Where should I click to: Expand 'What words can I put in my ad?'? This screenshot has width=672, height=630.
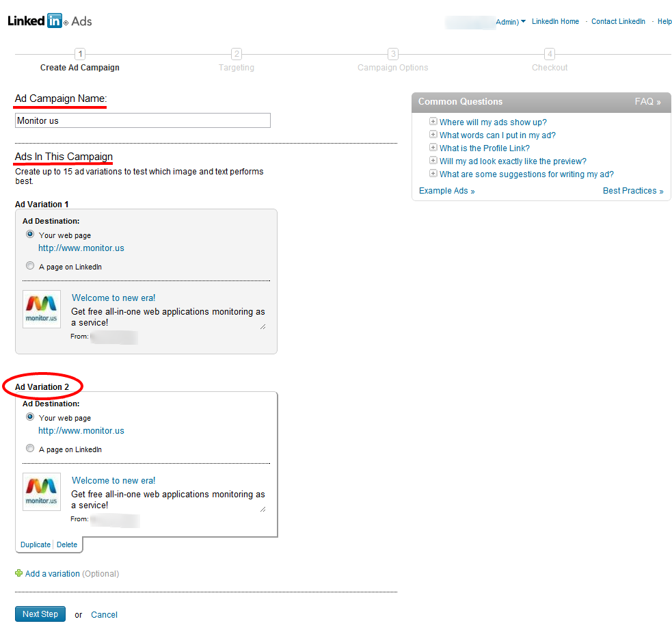[x=433, y=134]
